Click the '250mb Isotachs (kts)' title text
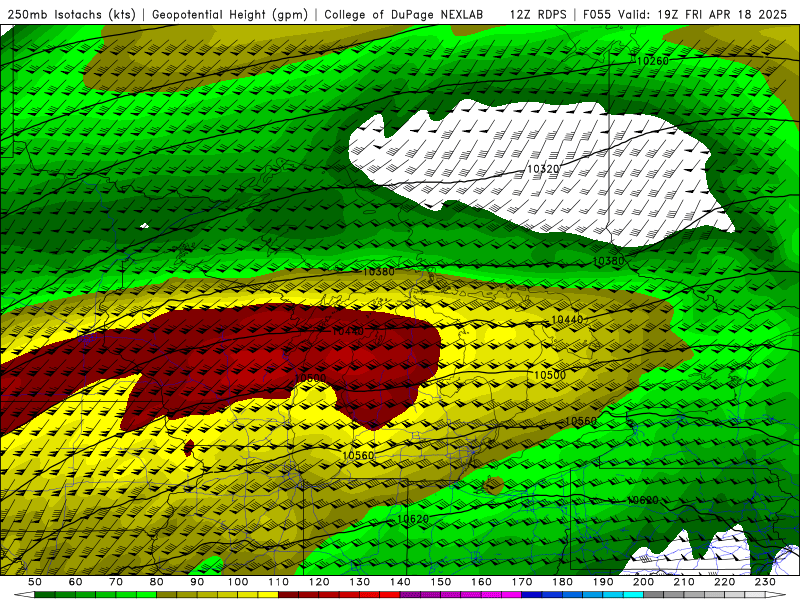 (x=72, y=15)
